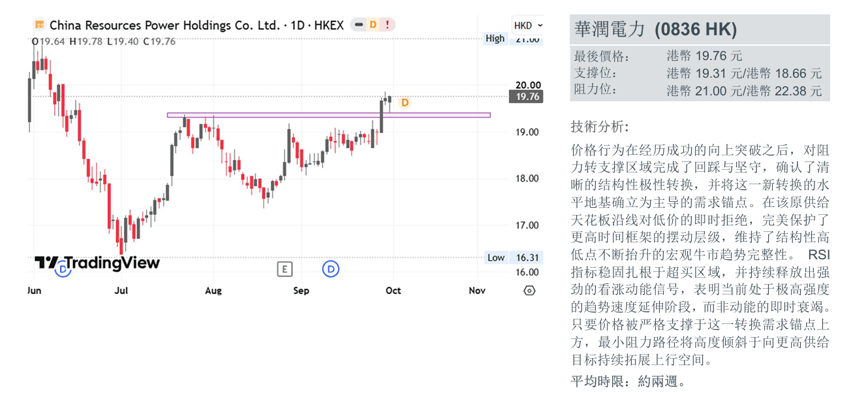Image resolution: width=868 pixels, height=405 pixels.
Task: Open chart settings icon at the time axis corner
Action: tap(529, 291)
